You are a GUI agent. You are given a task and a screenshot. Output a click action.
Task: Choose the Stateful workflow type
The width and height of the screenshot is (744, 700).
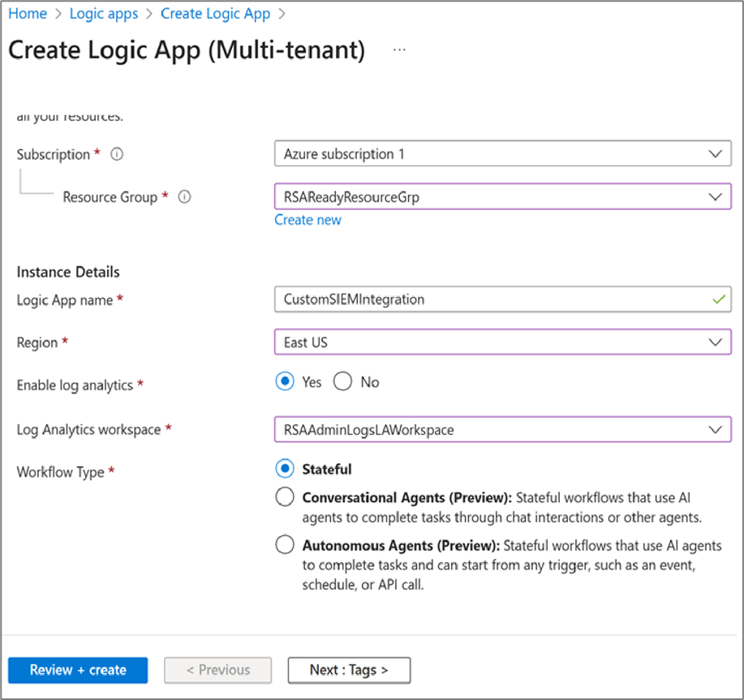tap(285, 469)
